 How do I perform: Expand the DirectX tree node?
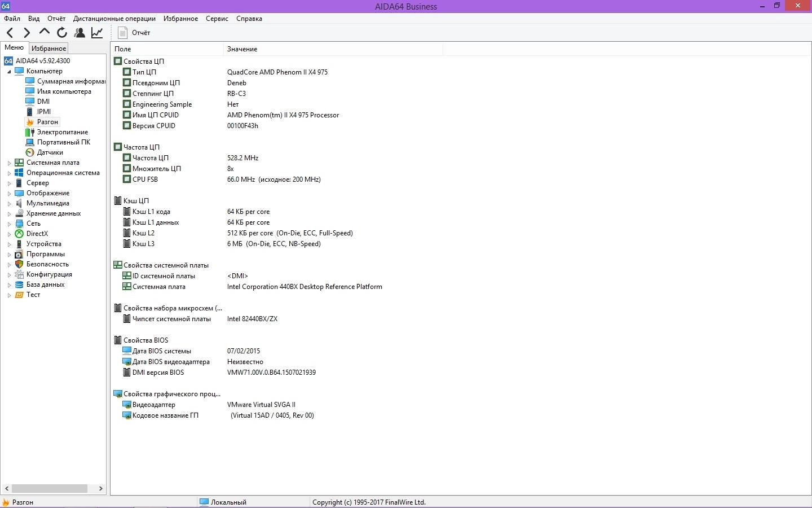[x=9, y=234]
